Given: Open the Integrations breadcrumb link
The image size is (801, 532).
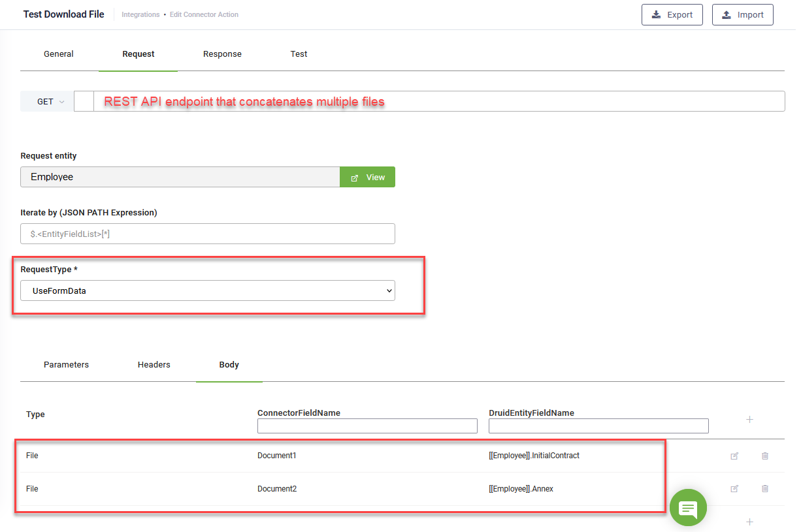Looking at the screenshot, I should (x=140, y=14).
